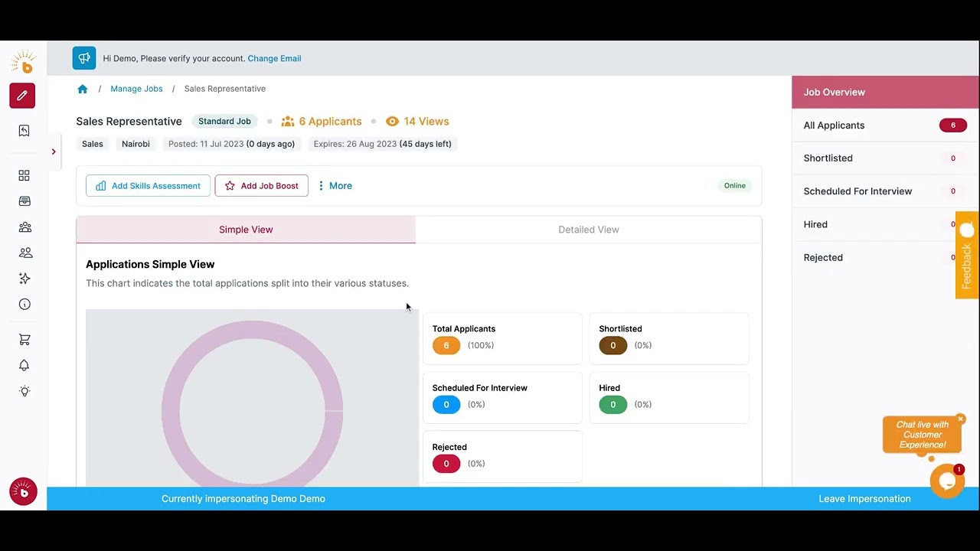Click Add Job Boost button
980x551 pixels.
tap(261, 186)
